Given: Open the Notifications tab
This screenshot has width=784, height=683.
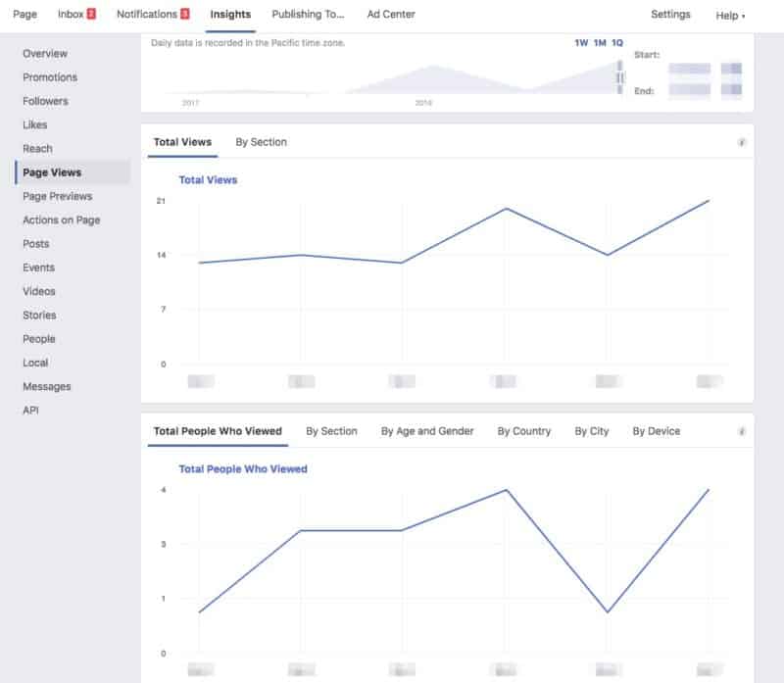Looking at the screenshot, I should pyautogui.click(x=147, y=15).
